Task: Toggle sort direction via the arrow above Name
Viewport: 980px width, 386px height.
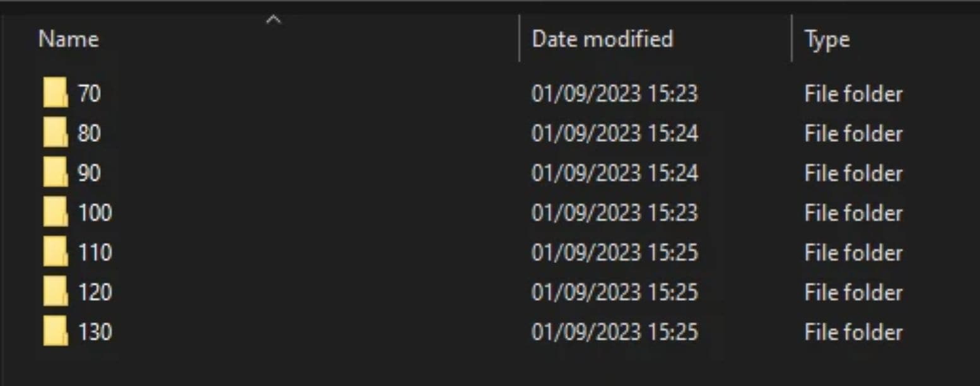Action: (x=273, y=20)
